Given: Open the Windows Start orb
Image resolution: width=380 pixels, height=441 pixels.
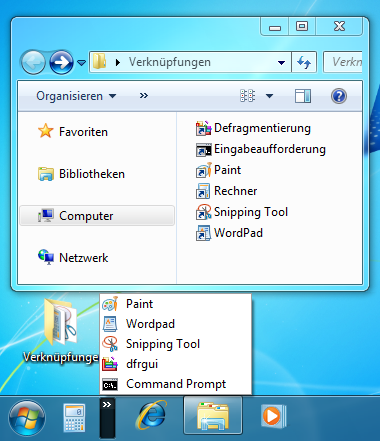Looking at the screenshot, I should pos(27,418).
